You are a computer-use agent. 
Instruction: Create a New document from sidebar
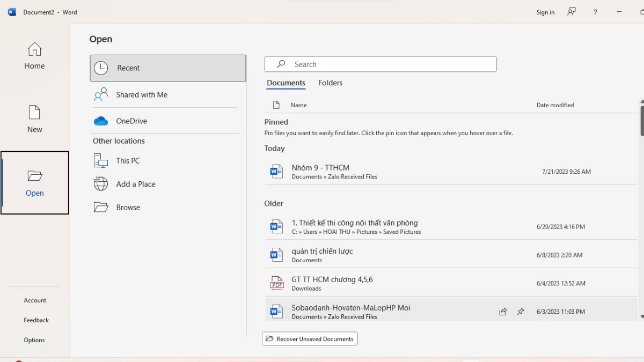pos(34,119)
